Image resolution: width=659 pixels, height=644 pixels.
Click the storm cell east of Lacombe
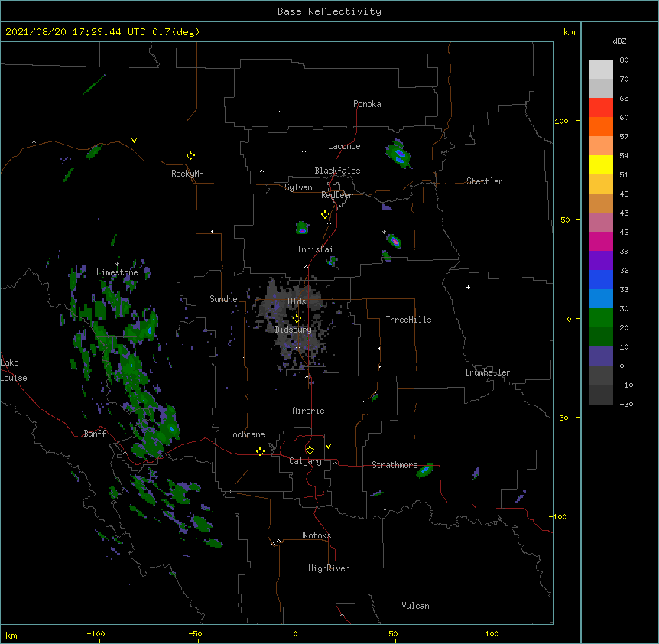click(x=398, y=154)
